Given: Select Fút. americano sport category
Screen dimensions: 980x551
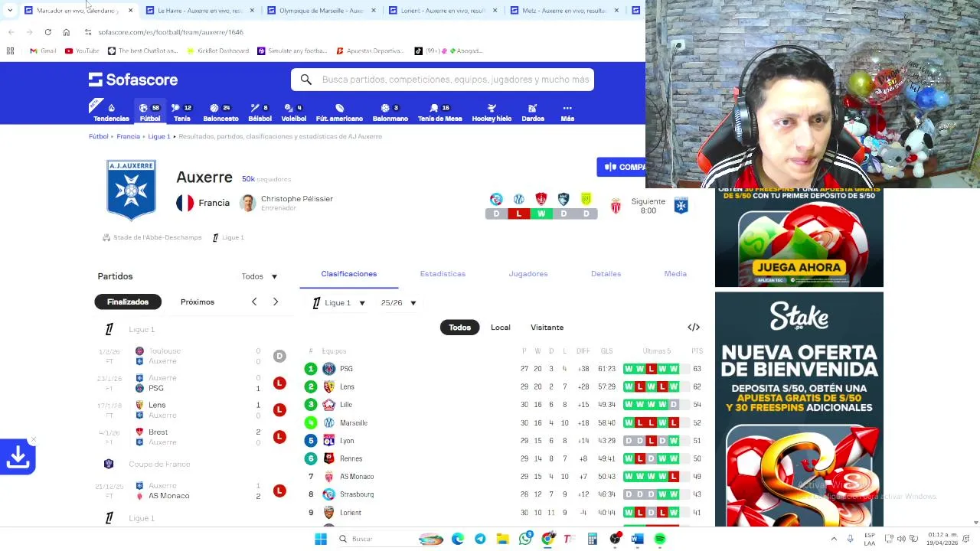Looking at the screenshot, I should 339,112.
